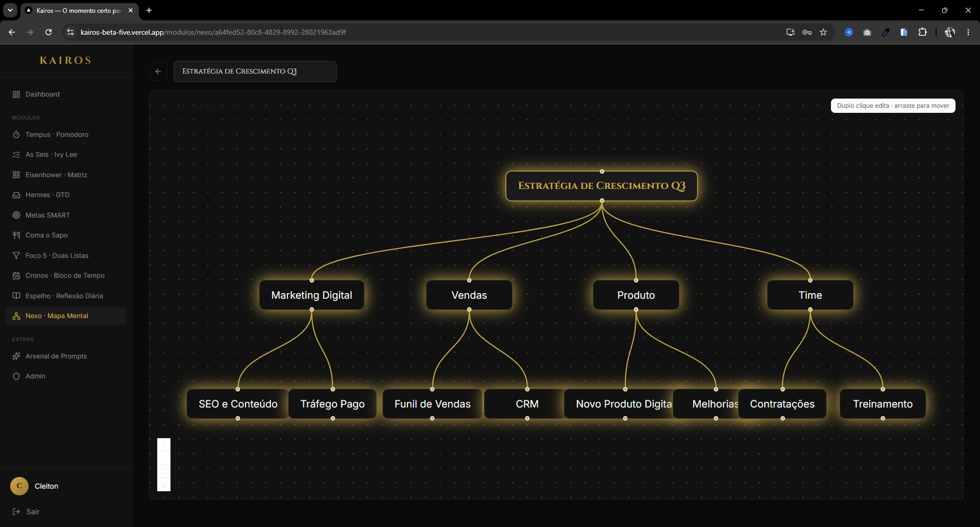
Task: Select the Produto node
Action: click(636, 295)
